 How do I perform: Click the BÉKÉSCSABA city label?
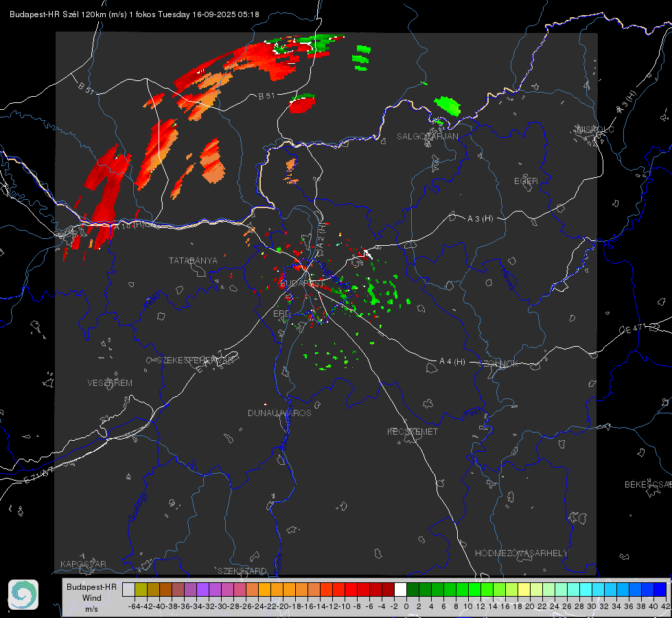coord(648,485)
